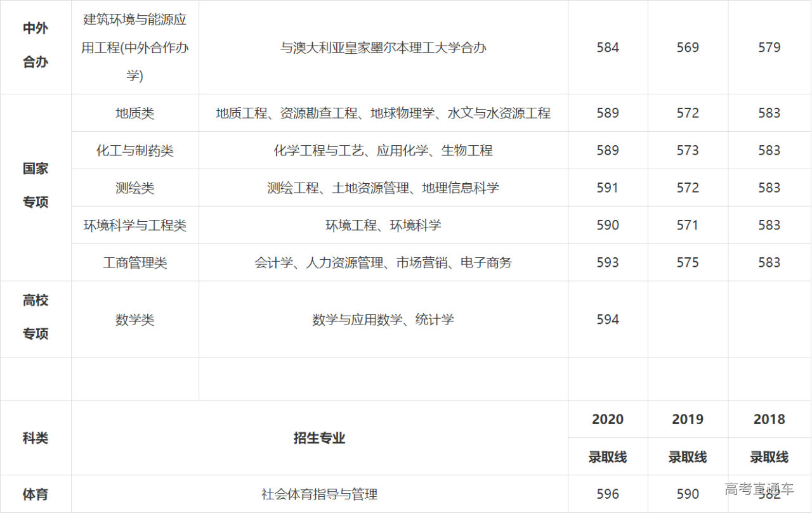
Task: Select the 科类 header cell
Action: click(x=36, y=438)
